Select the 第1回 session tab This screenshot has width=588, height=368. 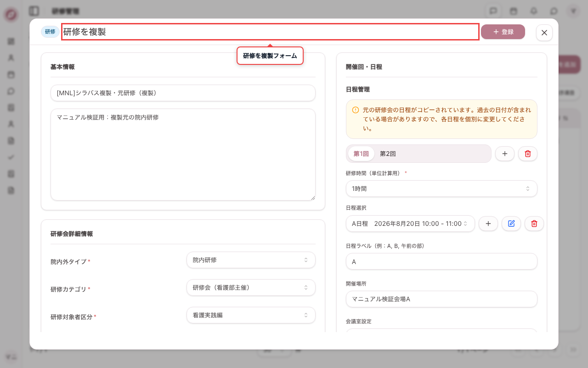[x=361, y=154]
